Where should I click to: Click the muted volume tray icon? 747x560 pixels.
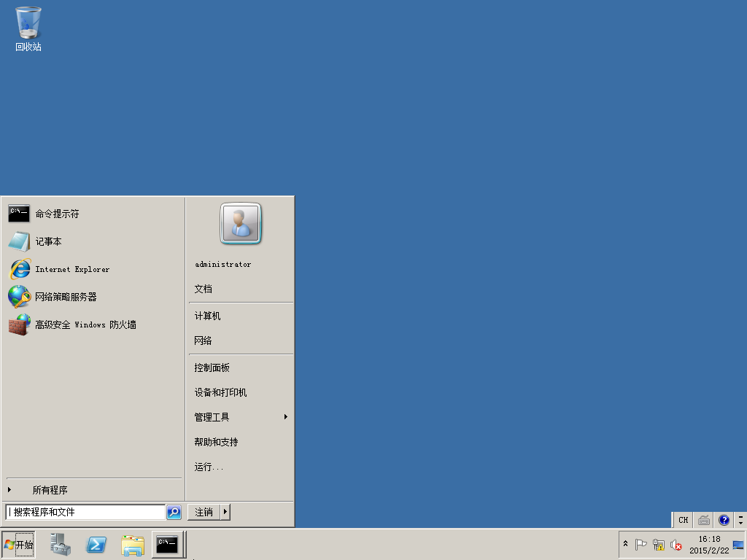coord(676,544)
